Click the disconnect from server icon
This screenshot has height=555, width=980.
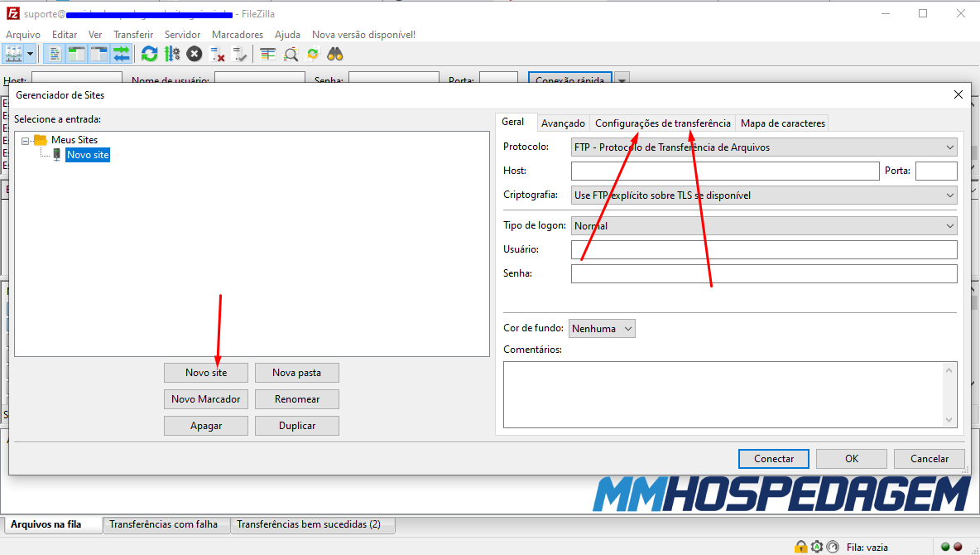click(x=217, y=55)
